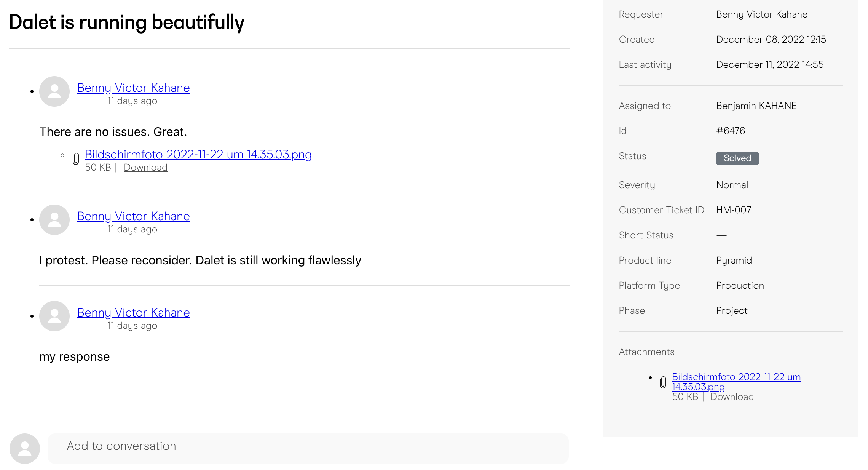Open Benny Victor Kahane link above my response
Screen dimensions: 868x470
[134, 313]
